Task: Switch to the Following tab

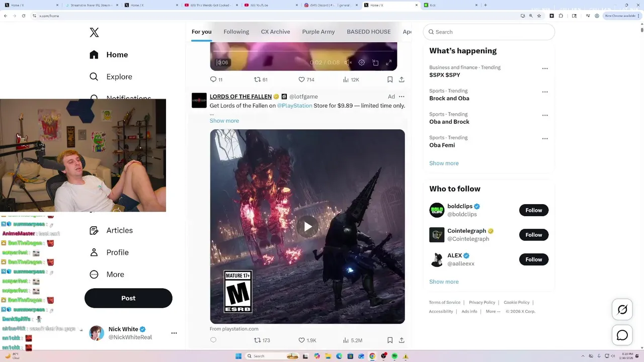Action: click(236, 32)
